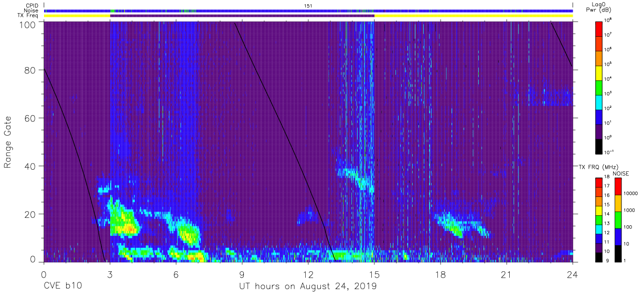Click the '10000' label on the NOISE legend

coord(631,193)
